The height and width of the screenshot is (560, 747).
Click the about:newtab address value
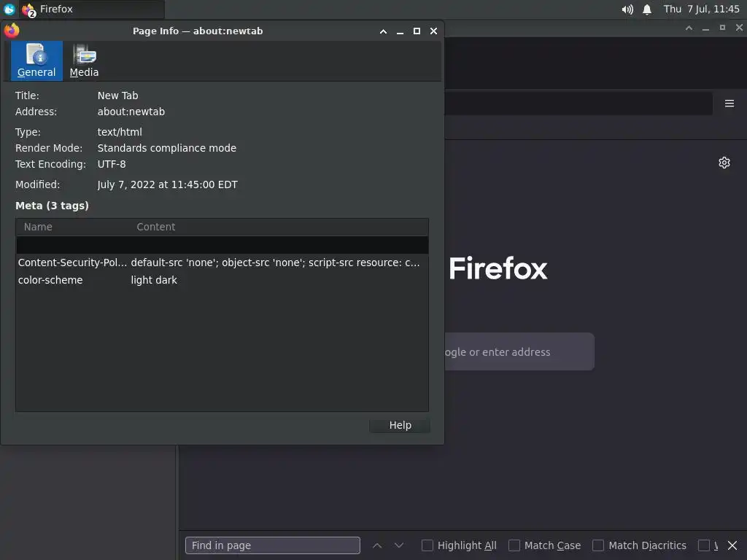point(131,112)
